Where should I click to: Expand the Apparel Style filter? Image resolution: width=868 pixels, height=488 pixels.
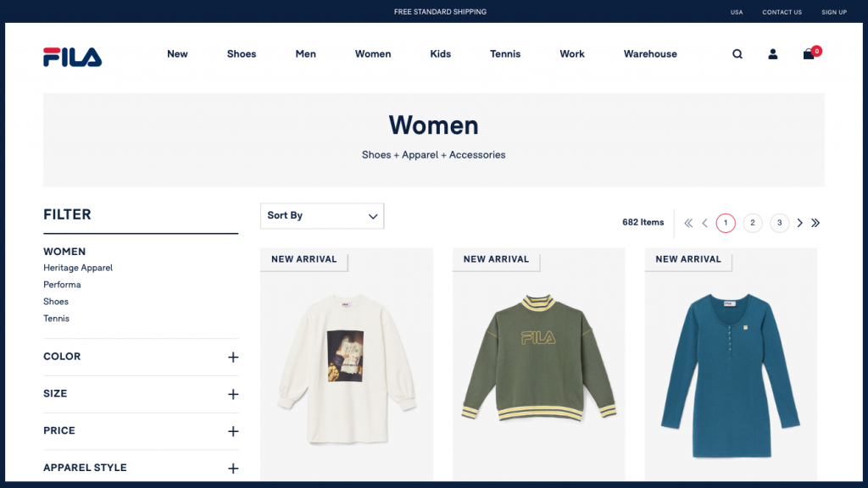click(x=233, y=469)
